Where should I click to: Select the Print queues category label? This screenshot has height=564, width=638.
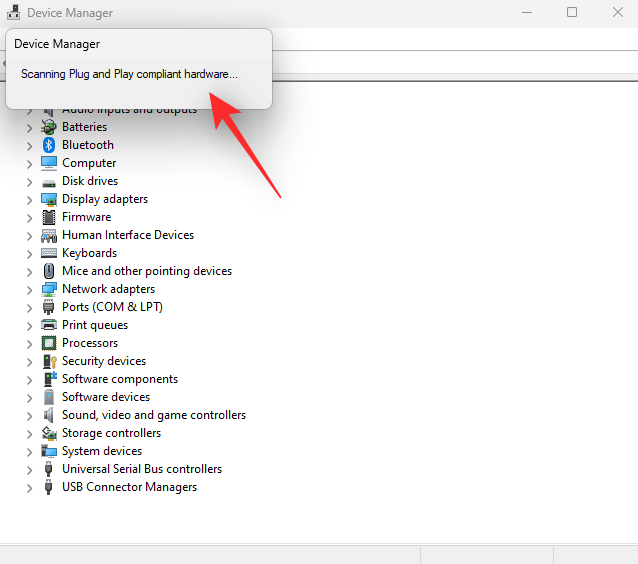[x=95, y=325]
